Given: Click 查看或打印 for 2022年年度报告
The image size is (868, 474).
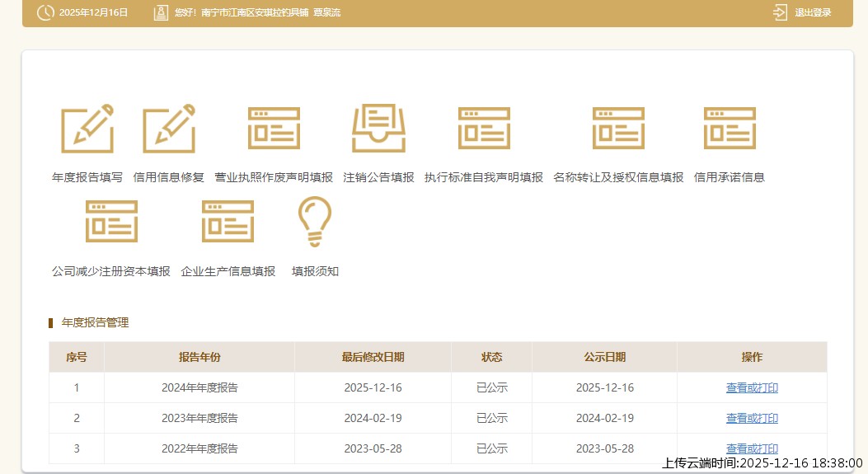Looking at the screenshot, I should click(752, 448).
